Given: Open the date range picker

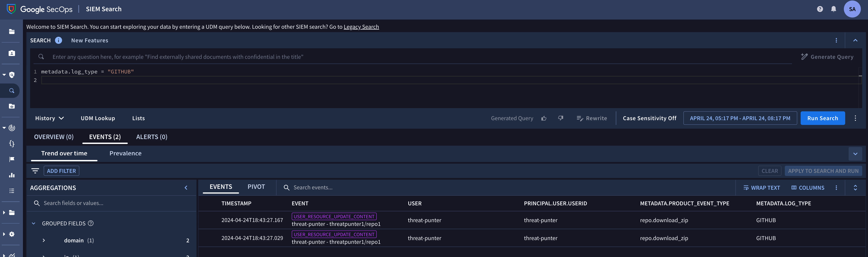Looking at the screenshot, I should 740,118.
